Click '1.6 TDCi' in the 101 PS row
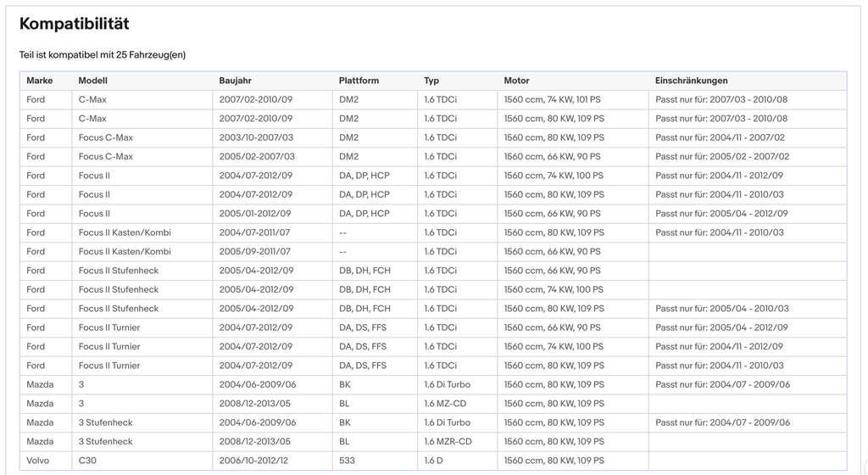 441,99
